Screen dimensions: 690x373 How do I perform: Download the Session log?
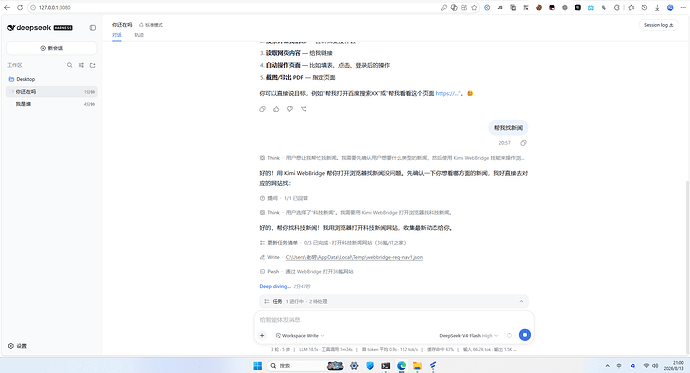[658, 25]
